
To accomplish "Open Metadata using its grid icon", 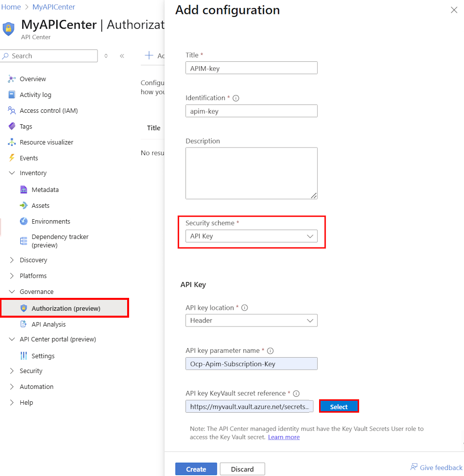I will click(x=24, y=190).
